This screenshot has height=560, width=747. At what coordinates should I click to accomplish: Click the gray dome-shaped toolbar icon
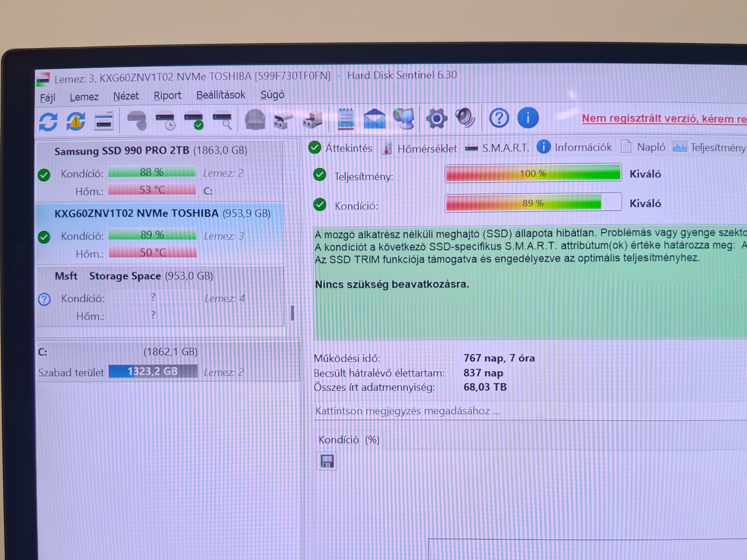[255, 120]
